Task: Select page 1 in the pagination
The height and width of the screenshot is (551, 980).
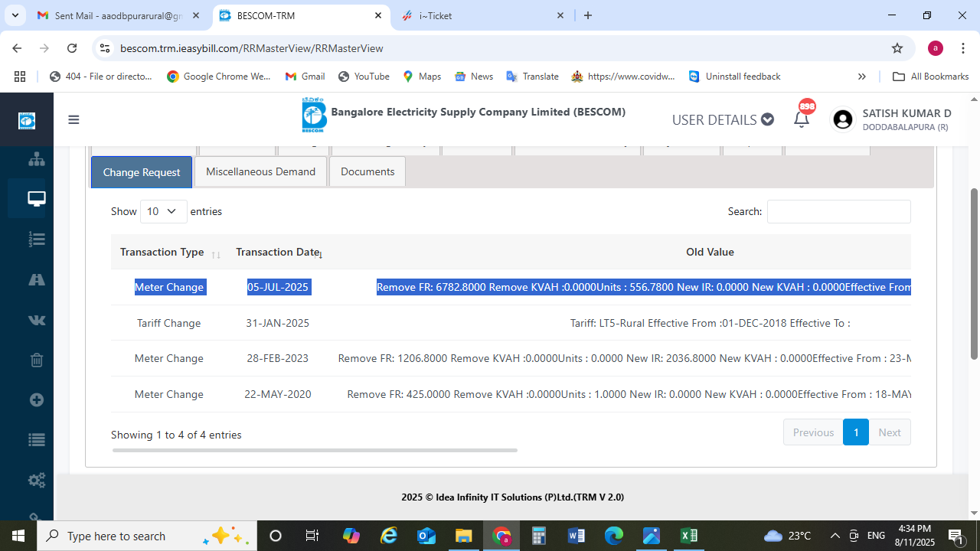Action: tap(856, 432)
